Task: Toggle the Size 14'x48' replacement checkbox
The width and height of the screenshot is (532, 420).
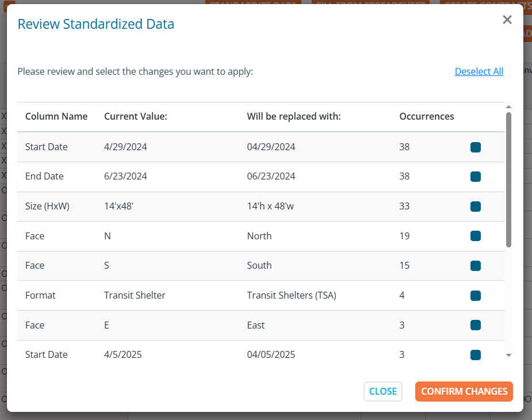Action: tap(475, 207)
